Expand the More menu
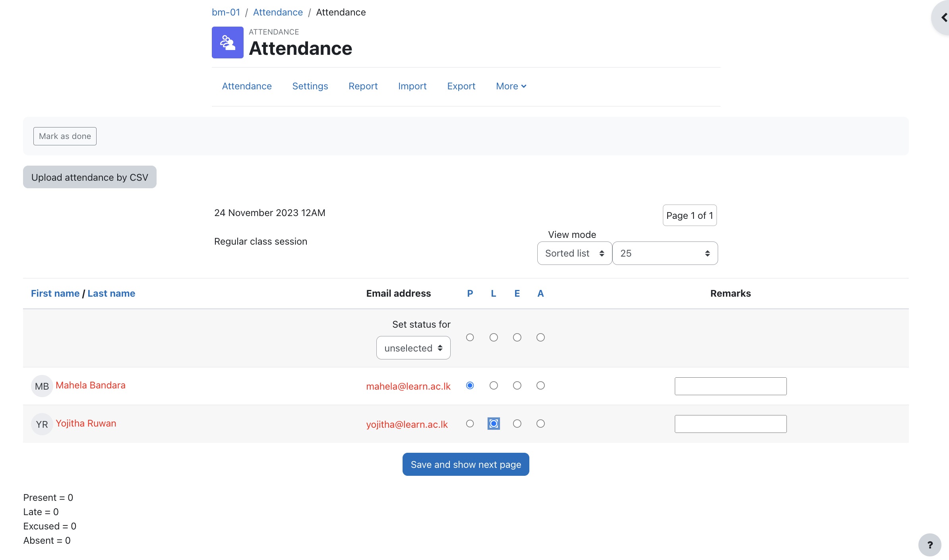The image size is (949, 560). pos(511,86)
